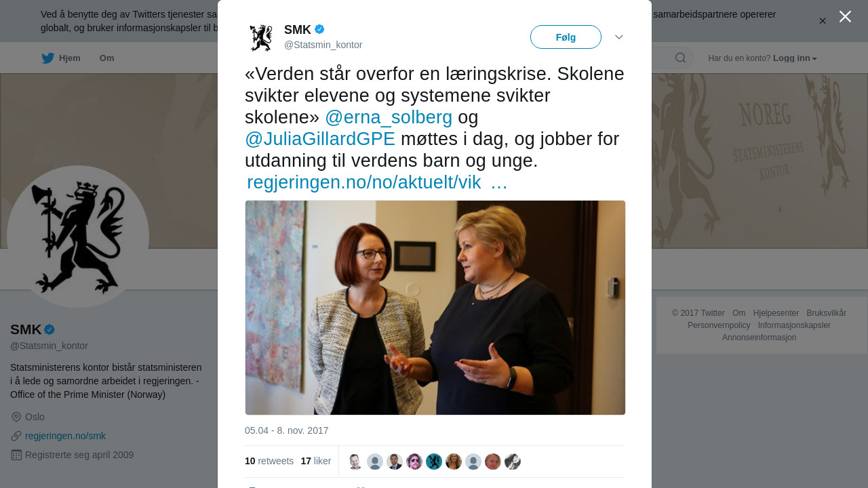The width and height of the screenshot is (868, 488).
Task: Click the verified badge next to SMK
Action: pos(319,29)
